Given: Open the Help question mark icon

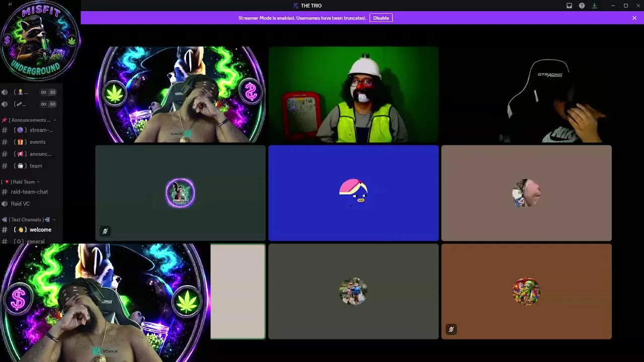Looking at the screenshot, I should click(582, 6).
